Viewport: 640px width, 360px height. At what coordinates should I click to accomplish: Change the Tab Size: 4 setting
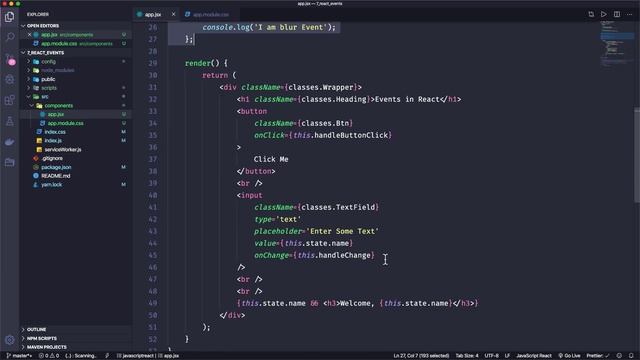467,356
